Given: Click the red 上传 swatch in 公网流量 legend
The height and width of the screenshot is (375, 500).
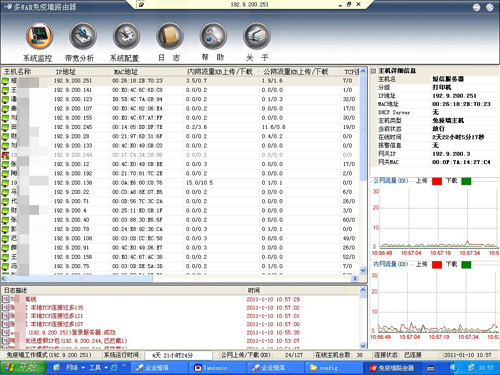Looking at the screenshot, I should (x=437, y=181).
